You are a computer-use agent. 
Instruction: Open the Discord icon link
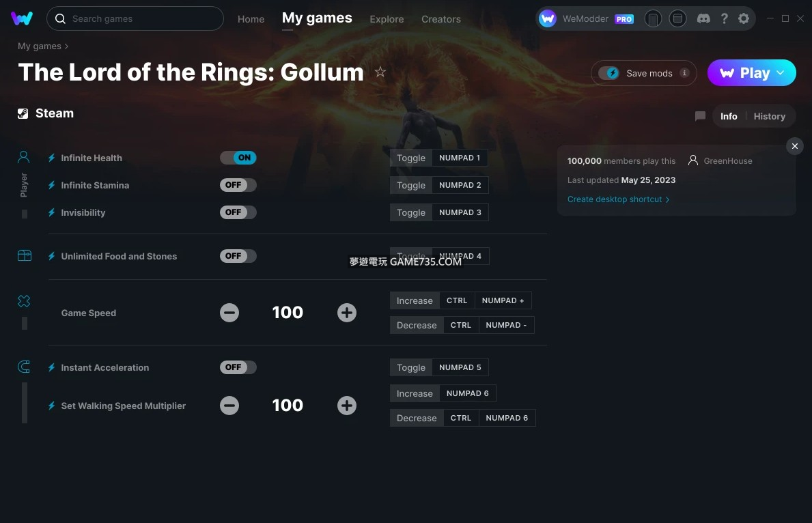pos(703,19)
